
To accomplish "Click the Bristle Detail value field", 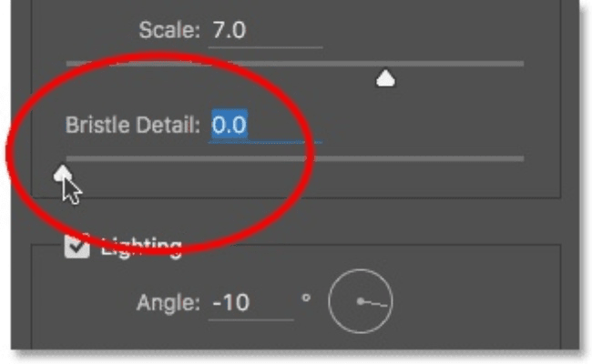I will tap(264, 125).
